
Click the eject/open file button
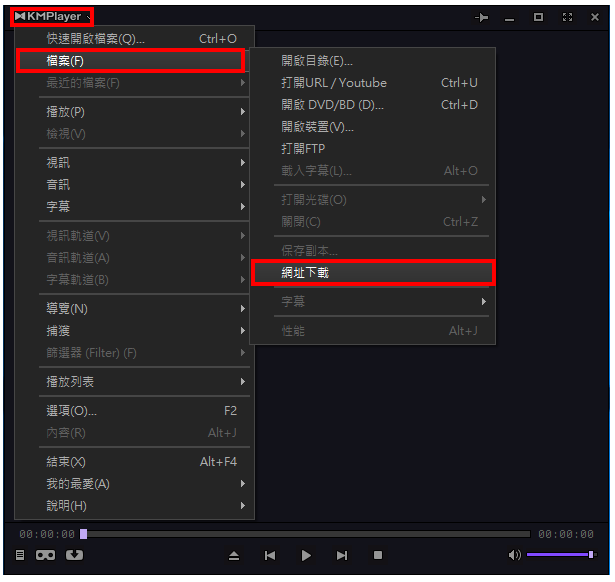click(x=234, y=555)
